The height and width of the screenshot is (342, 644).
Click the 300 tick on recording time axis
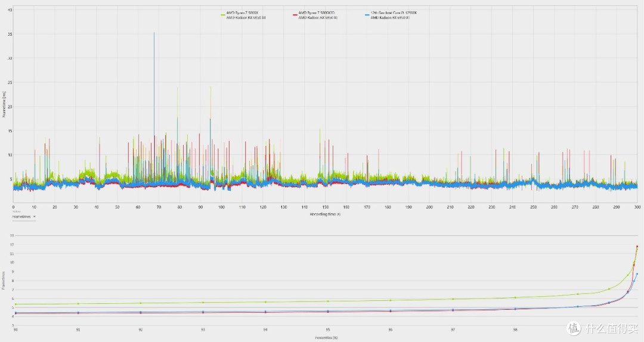tap(637, 207)
